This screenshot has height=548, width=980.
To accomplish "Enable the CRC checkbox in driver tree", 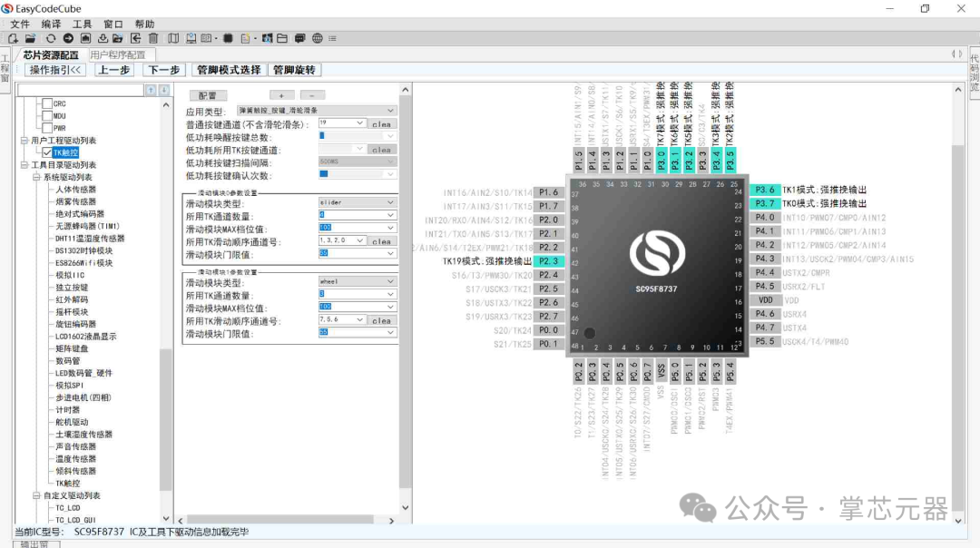I will pyautogui.click(x=46, y=103).
